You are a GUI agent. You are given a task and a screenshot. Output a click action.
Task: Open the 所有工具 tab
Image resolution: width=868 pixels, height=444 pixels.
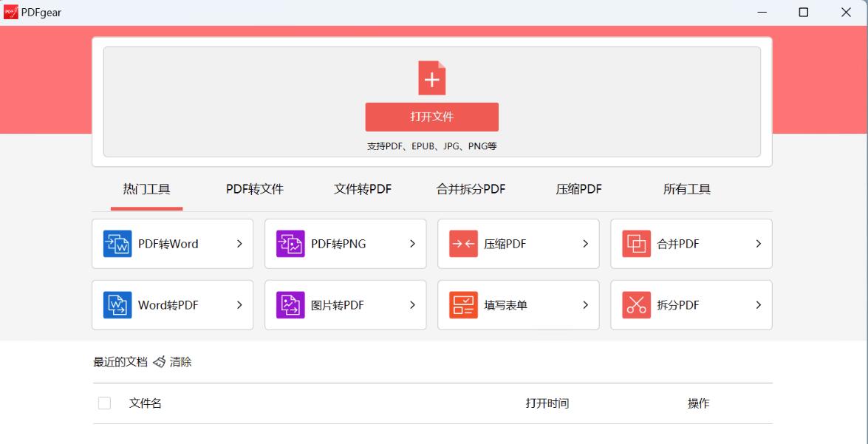click(687, 189)
